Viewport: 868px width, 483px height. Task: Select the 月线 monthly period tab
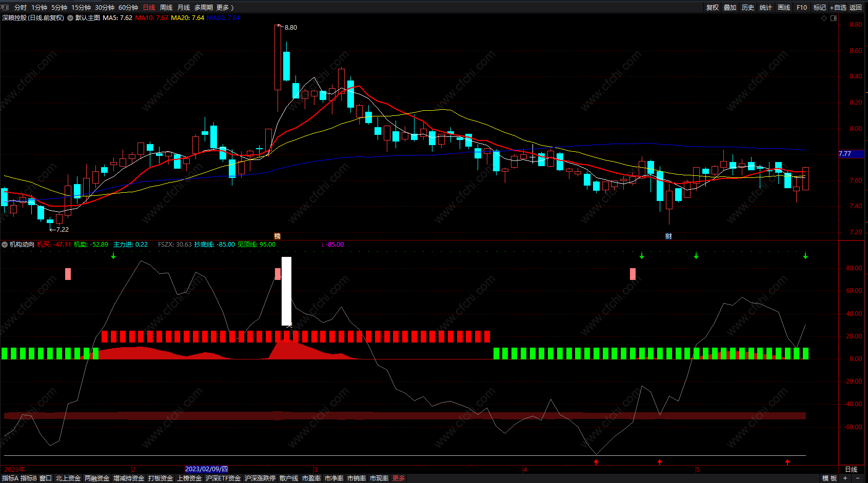(184, 7)
